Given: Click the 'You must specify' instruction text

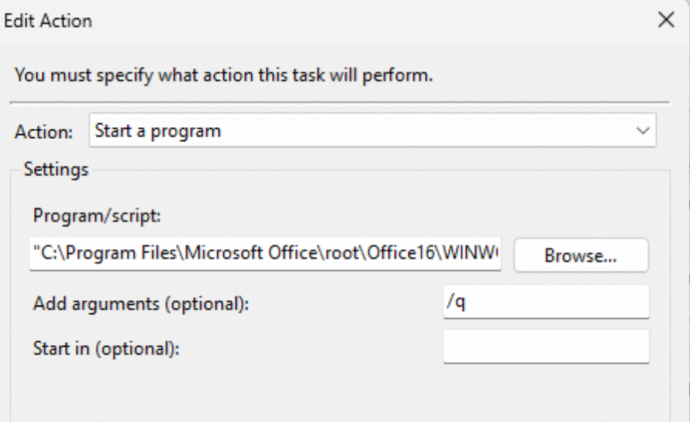Looking at the screenshot, I should pos(224,75).
